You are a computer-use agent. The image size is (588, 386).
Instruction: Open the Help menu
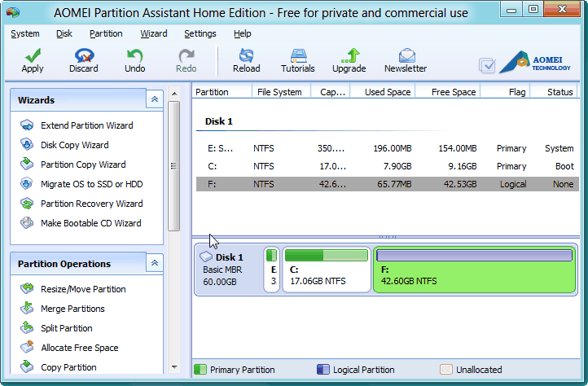click(x=242, y=33)
